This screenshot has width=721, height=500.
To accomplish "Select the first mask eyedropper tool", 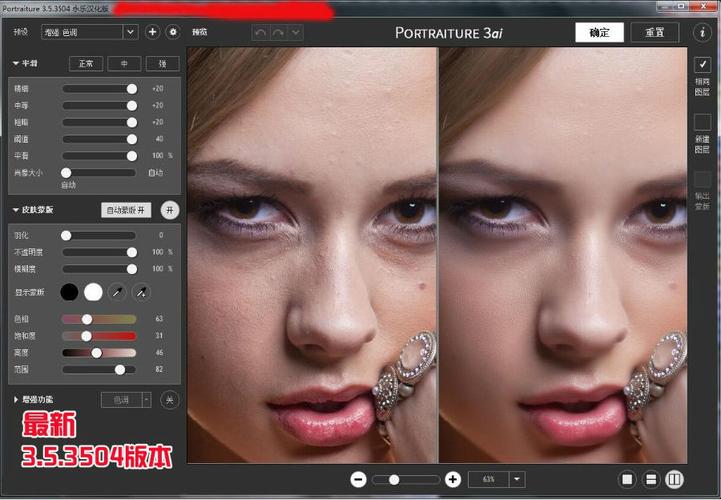I will point(117,292).
